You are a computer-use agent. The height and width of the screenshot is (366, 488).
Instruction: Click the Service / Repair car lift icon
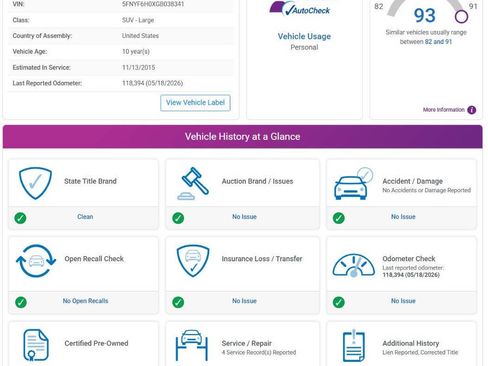[192, 345]
